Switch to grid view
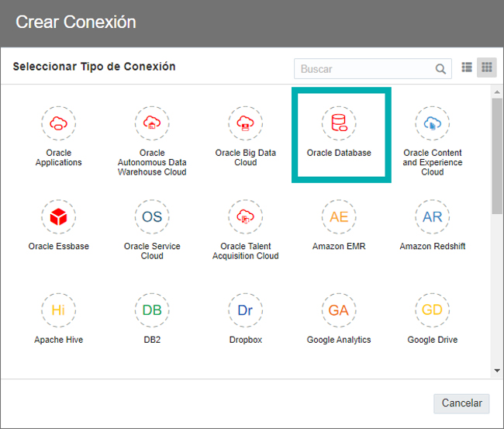 click(x=487, y=67)
